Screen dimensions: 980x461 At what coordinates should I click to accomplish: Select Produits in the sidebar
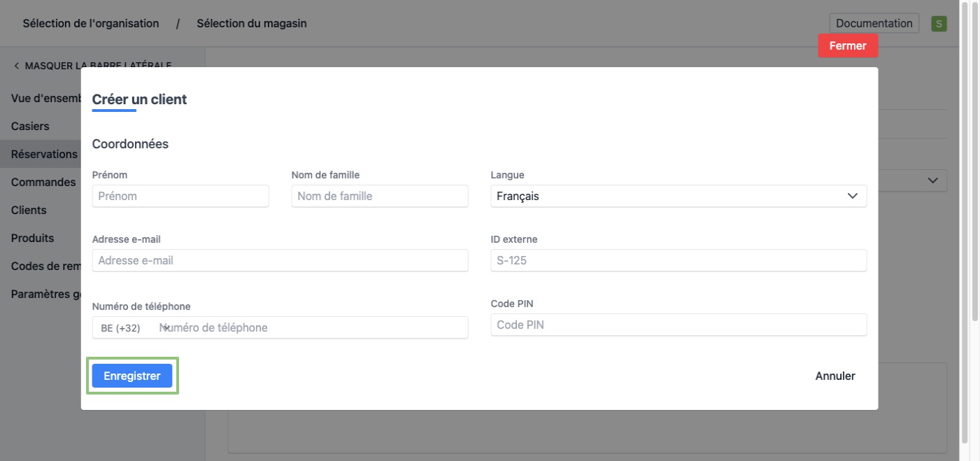[x=32, y=238]
